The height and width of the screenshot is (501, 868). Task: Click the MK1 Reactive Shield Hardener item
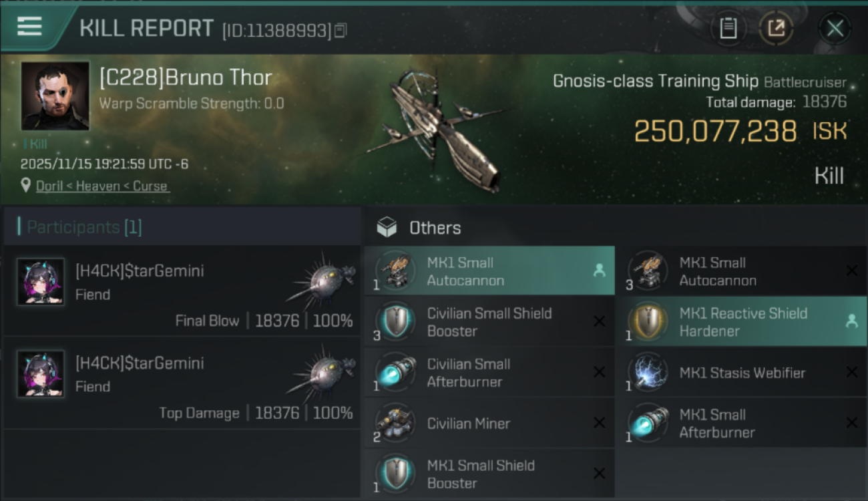(x=742, y=322)
